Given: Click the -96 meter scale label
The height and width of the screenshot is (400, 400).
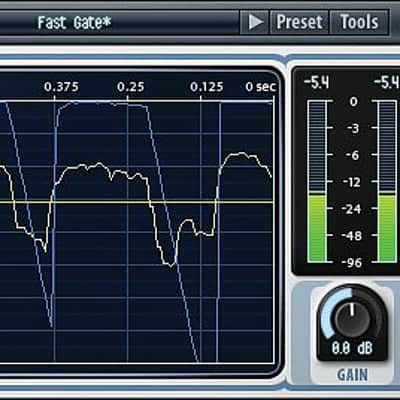Looking at the screenshot, I should 352,263.
